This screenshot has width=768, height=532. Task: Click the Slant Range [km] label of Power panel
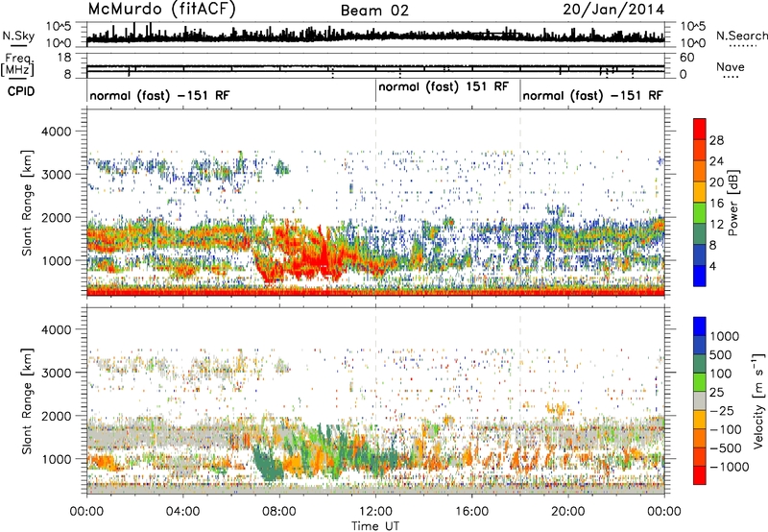27,203
